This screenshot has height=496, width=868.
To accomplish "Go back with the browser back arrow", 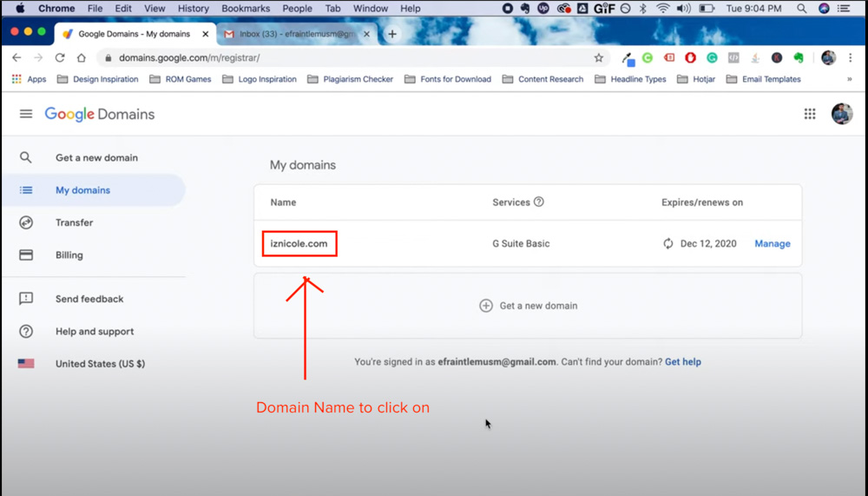I will pos(16,57).
